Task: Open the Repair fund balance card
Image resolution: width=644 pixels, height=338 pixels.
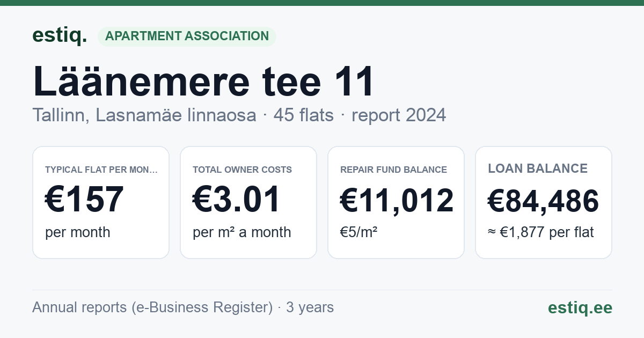Action: click(x=396, y=202)
